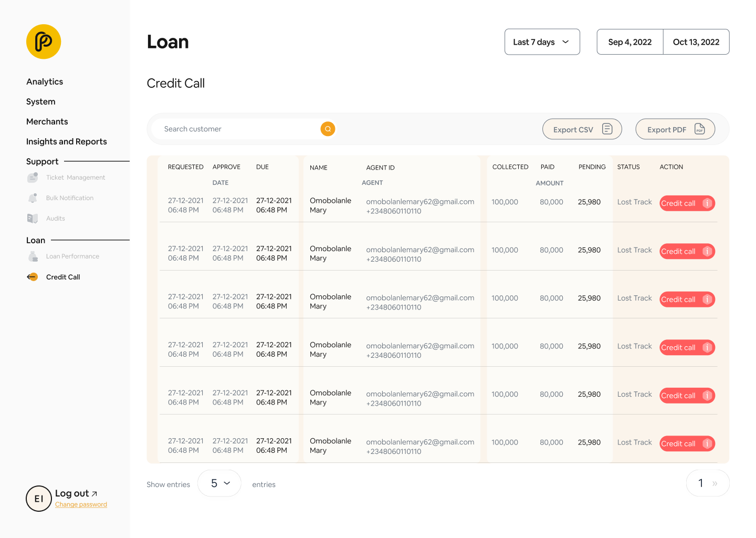Click the AGENT ID column header
This screenshot has height=538, width=756.
381,168
